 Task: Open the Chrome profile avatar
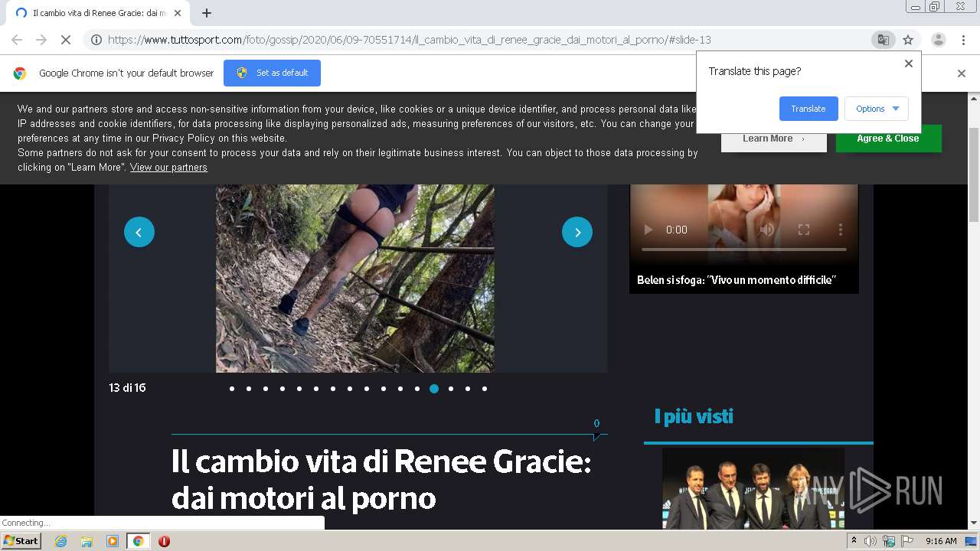pyautogui.click(x=938, y=40)
